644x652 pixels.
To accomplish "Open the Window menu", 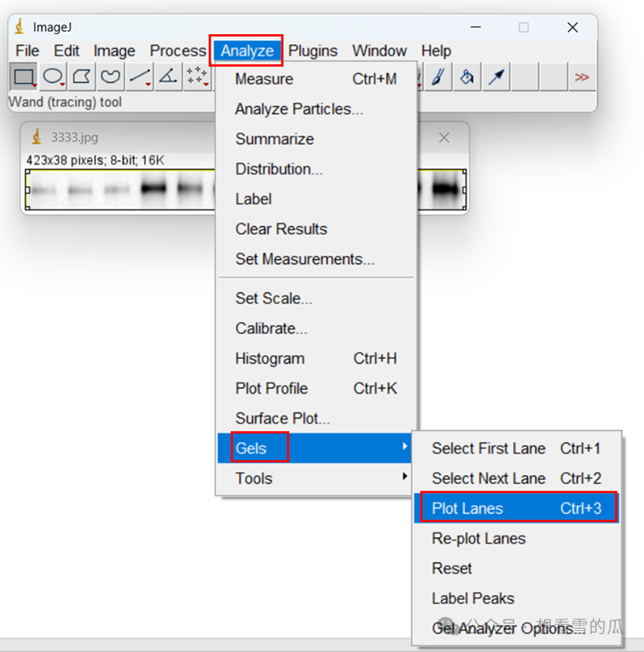I will pos(379,50).
